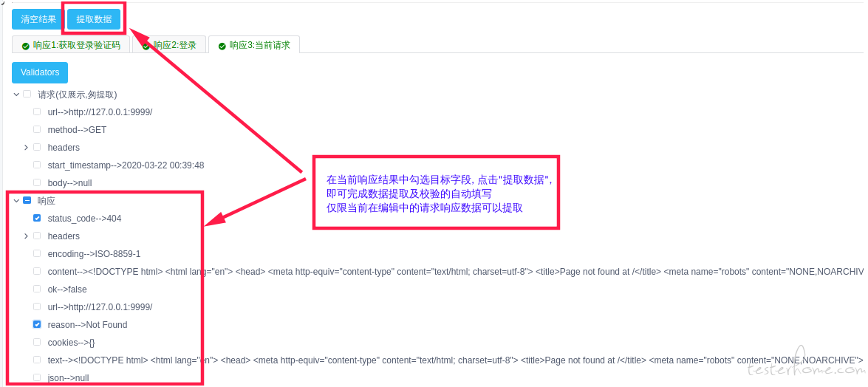Expand the response headers node

pos(26,236)
